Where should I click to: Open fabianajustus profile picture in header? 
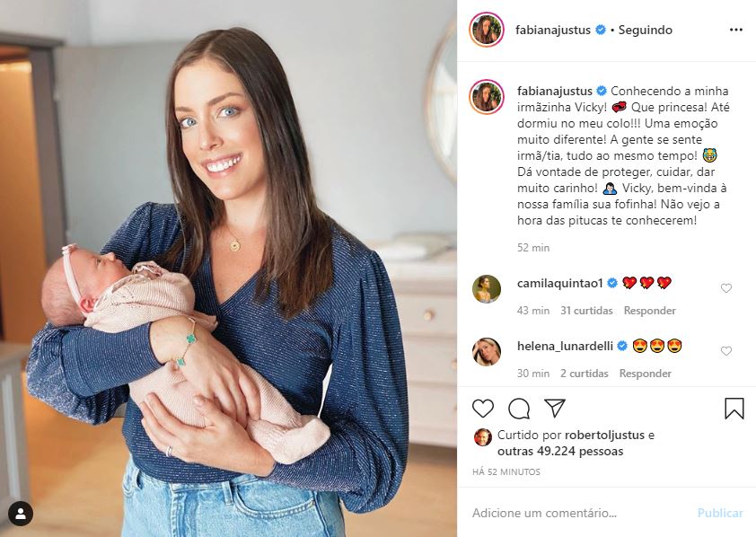tap(487, 30)
